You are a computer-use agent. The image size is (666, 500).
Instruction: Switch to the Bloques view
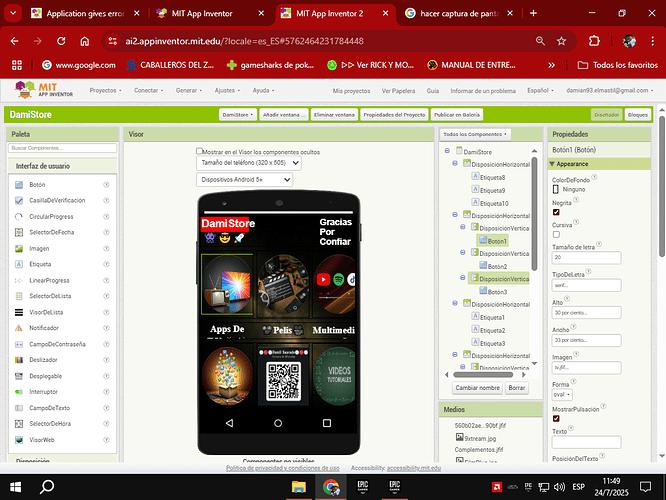[x=637, y=115]
